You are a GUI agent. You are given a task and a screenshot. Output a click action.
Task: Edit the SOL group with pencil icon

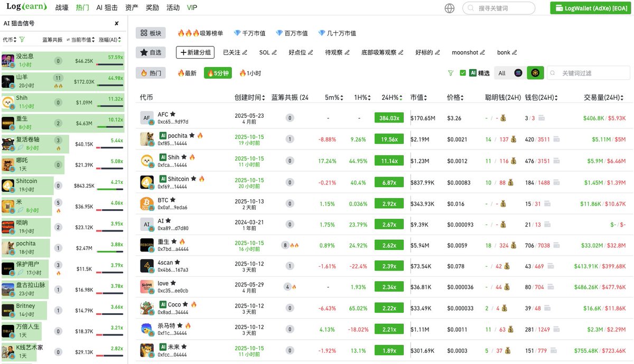[275, 53]
